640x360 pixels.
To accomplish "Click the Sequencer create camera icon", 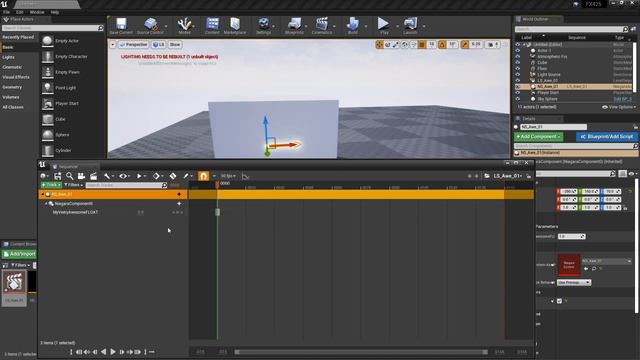I will click(x=81, y=176).
